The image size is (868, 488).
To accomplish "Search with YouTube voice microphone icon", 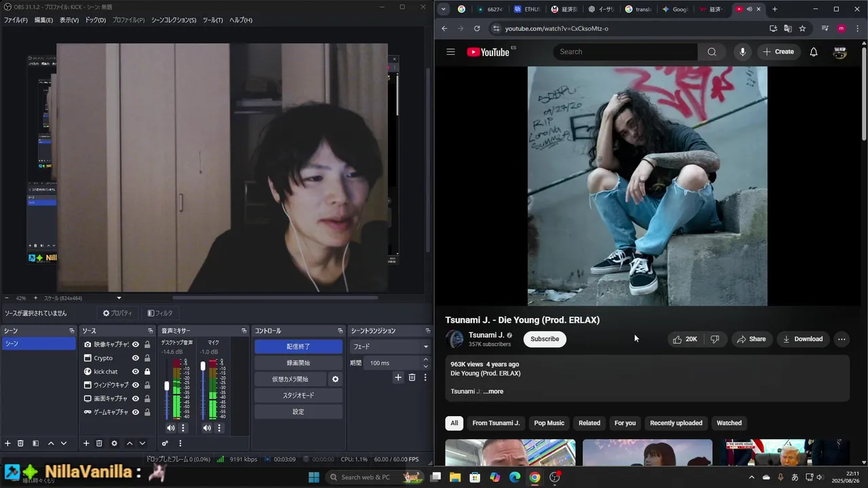I will pyautogui.click(x=743, y=52).
